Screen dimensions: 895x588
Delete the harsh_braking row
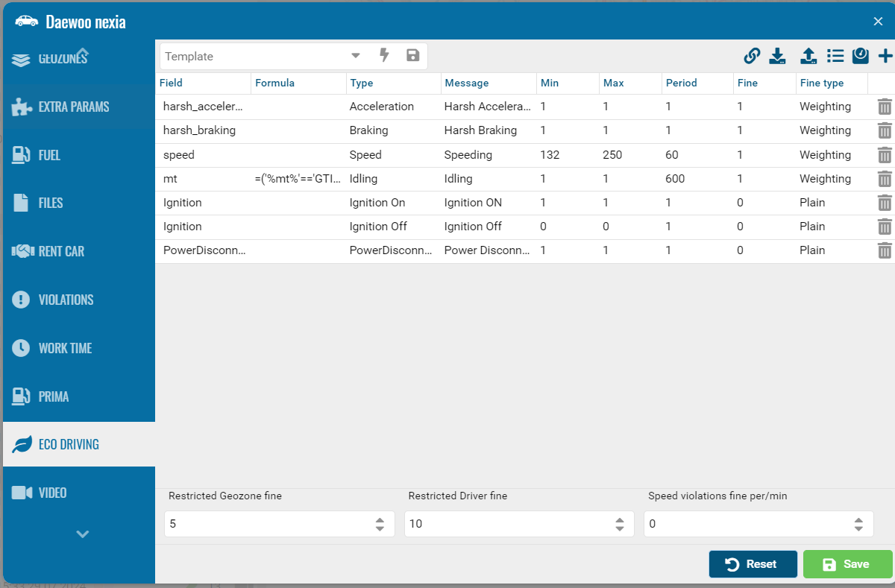tap(885, 130)
